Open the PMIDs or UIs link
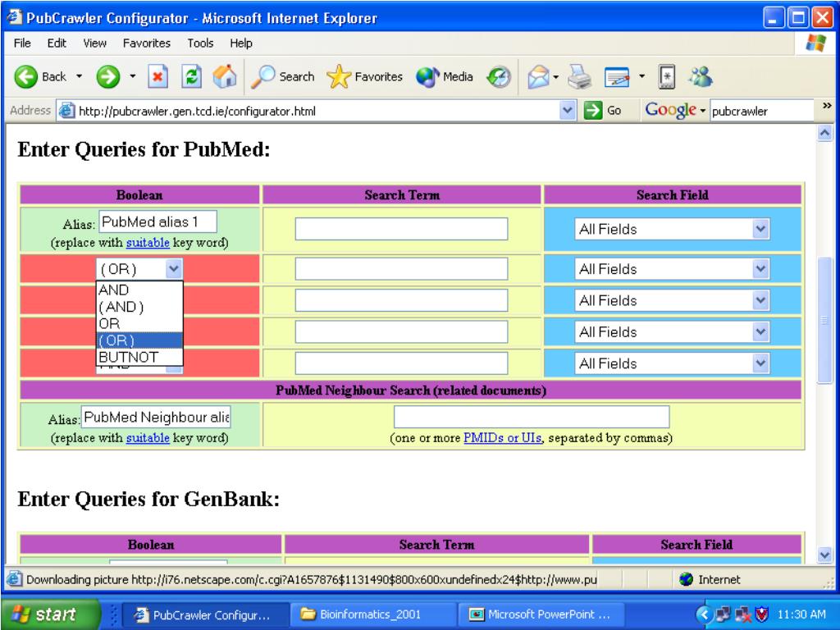 tap(503, 438)
